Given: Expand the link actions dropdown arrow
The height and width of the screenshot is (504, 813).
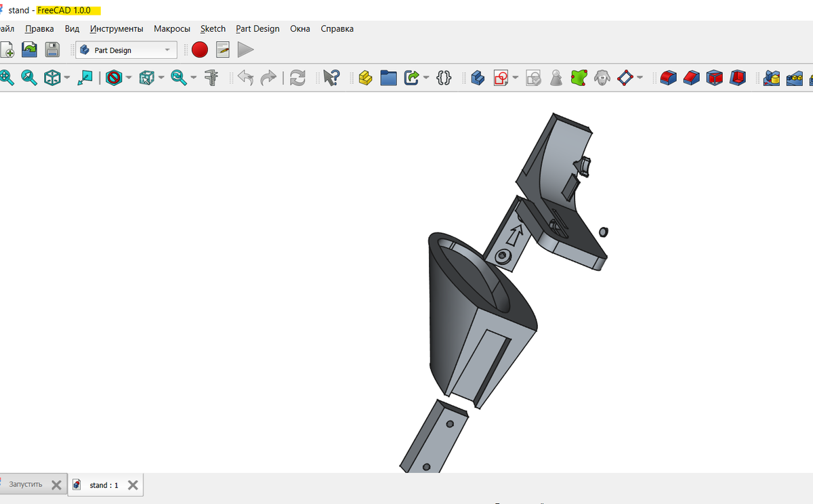Looking at the screenshot, I should [x=426, y=78].
